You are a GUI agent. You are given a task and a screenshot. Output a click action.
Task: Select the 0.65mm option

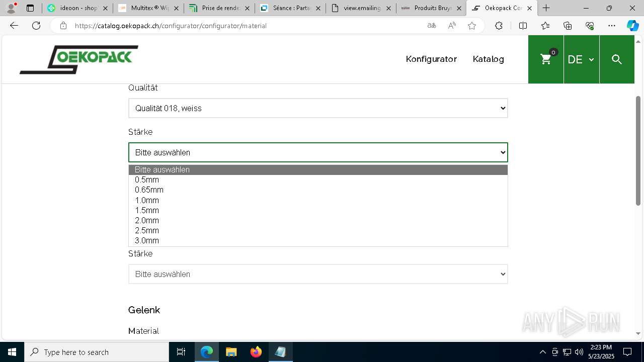tap(318, 190)
